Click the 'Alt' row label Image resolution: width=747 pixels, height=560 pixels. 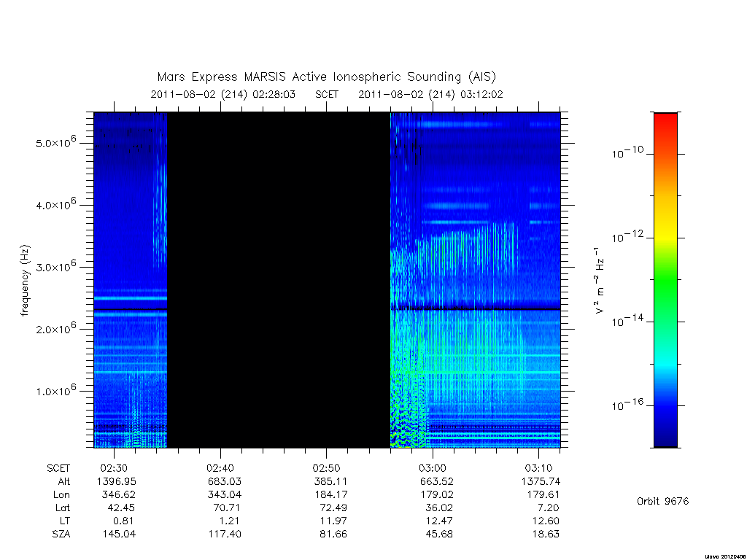coord(64,481)
